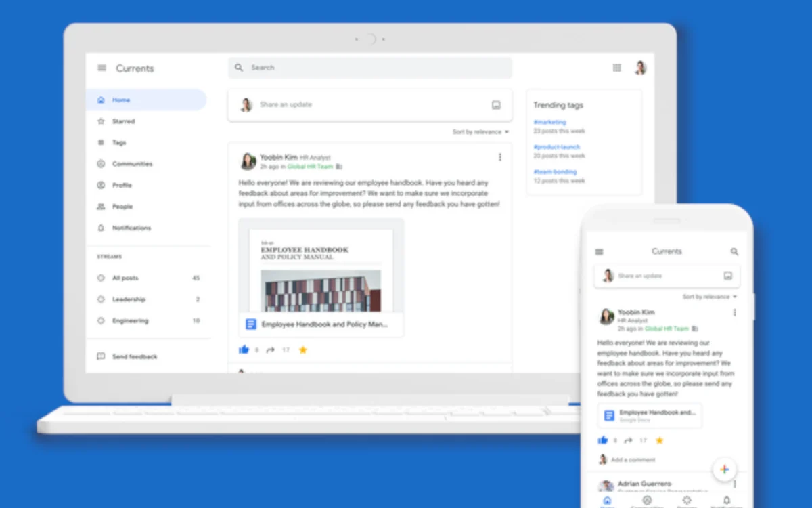Open Global HR Team link in laptop post
The image size is (812, 508).
point(310,167)
